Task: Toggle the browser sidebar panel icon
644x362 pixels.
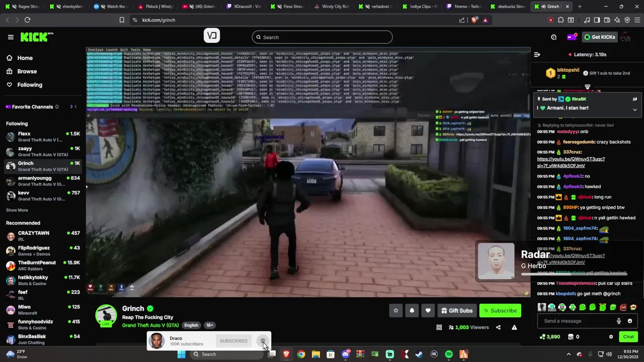Action: (597, 20)
